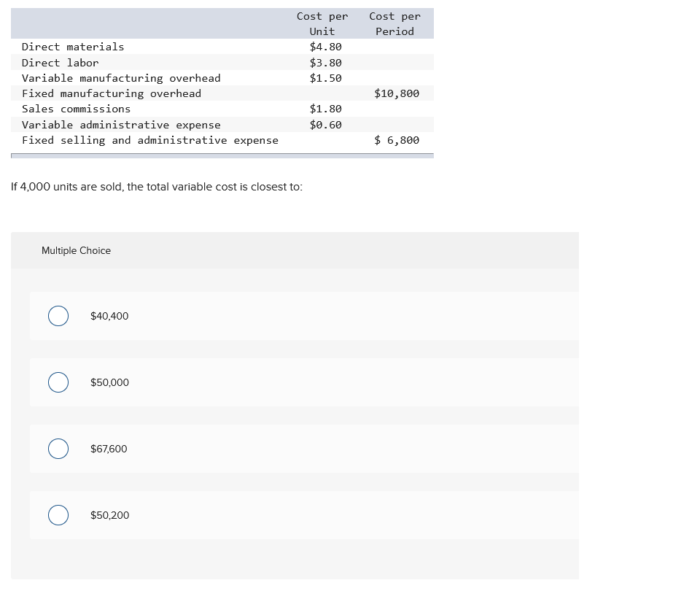Click the $67,600 answer label text

pos(109,449)
